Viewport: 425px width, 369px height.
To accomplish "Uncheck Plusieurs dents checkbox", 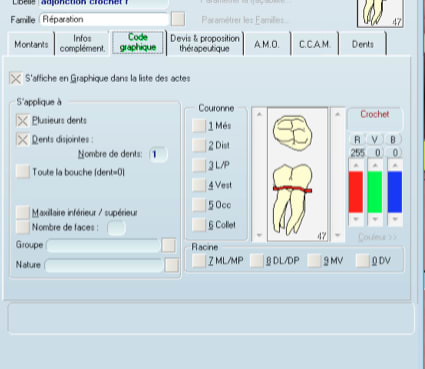I will point(22,121).
